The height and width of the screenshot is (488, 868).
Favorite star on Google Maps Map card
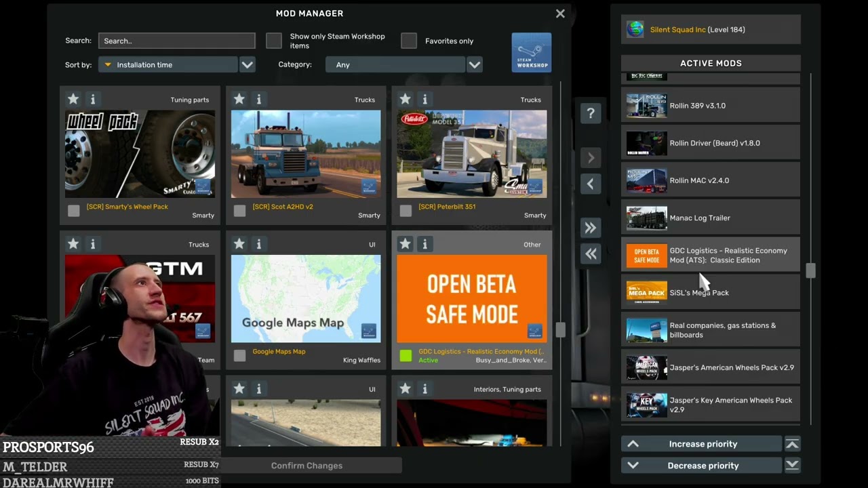tap(239, 243)
